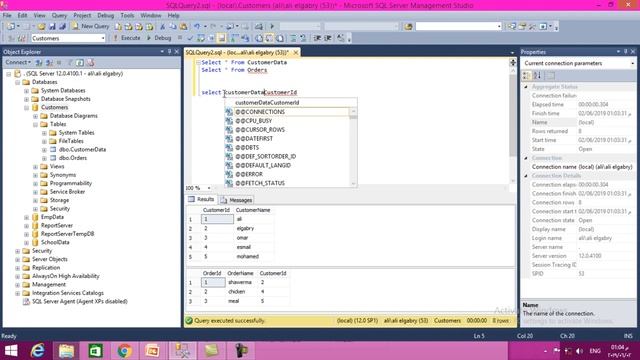Image resolution: width=640 pixels, height=360 pixels.
Task: Click the Cancel Executing Query stop icon
Action: click(180, 38)
